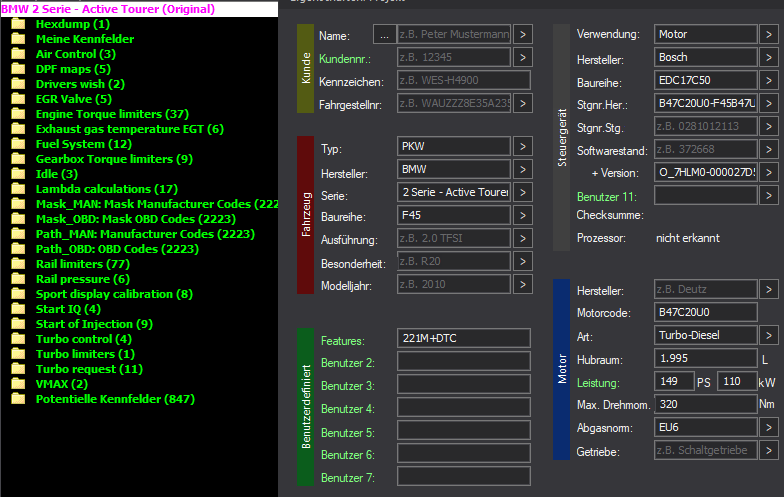Click the Kennzeichen input field

click(x=464, y=80)
